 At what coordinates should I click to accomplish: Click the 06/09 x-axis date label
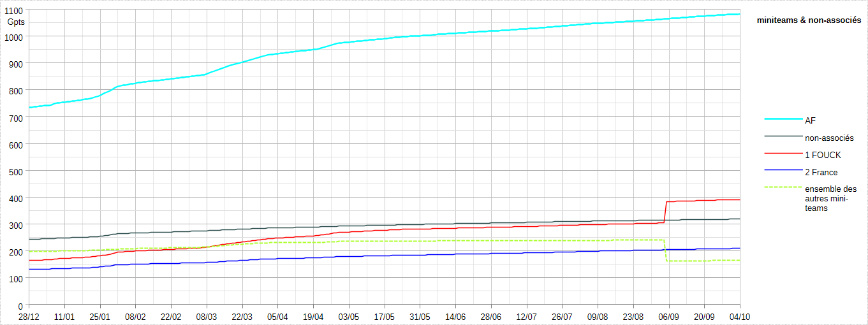click(x=668, y=316)
